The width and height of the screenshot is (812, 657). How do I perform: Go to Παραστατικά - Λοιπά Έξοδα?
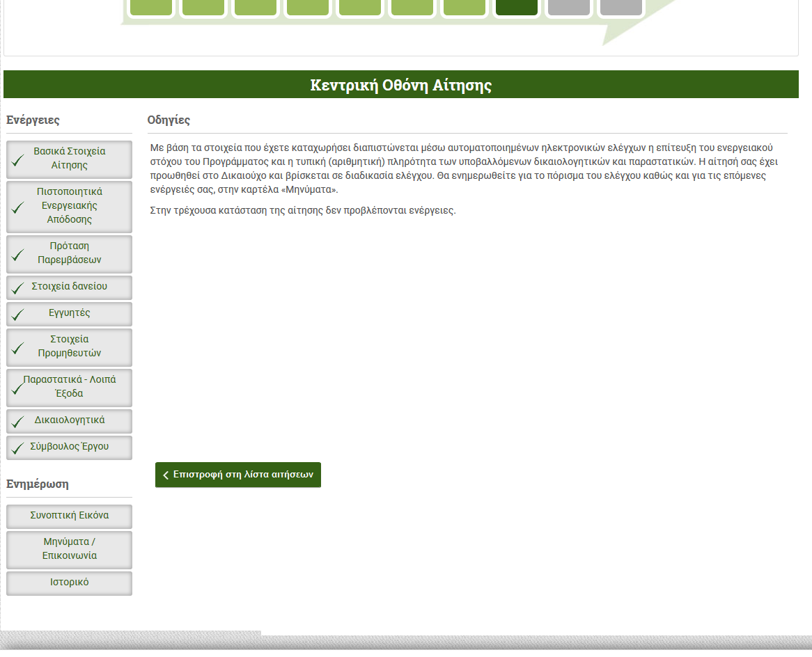70,387
